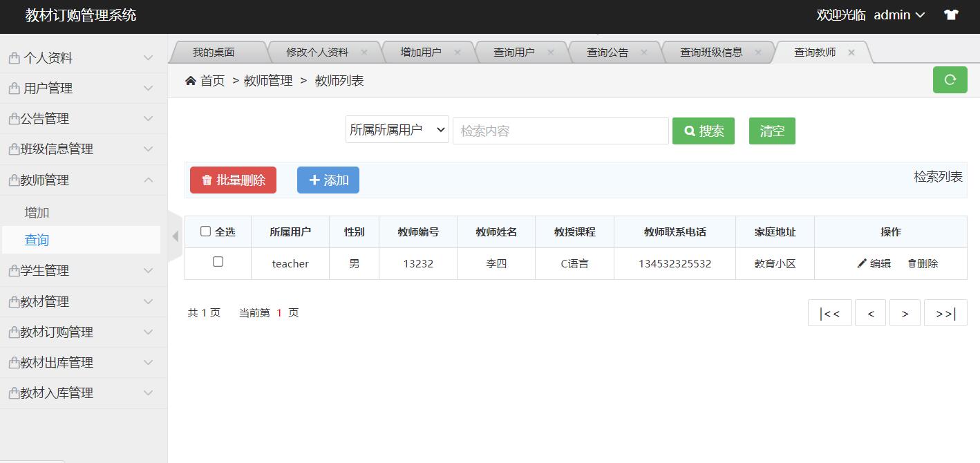This screenshot has height=463, width=980.
Task: Click the plus icon on 添加 button
Action: pyautogui.click(x=317, y=180)
